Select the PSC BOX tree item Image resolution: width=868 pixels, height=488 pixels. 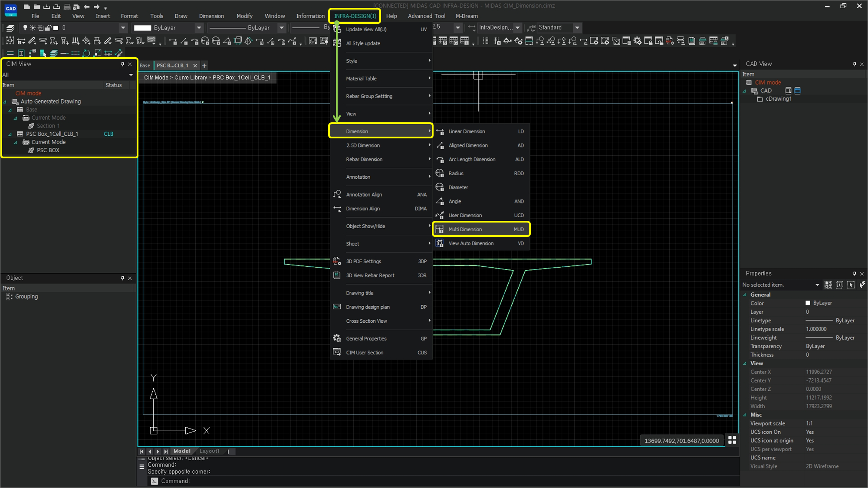pyautogui.click(x=48, y=150)
